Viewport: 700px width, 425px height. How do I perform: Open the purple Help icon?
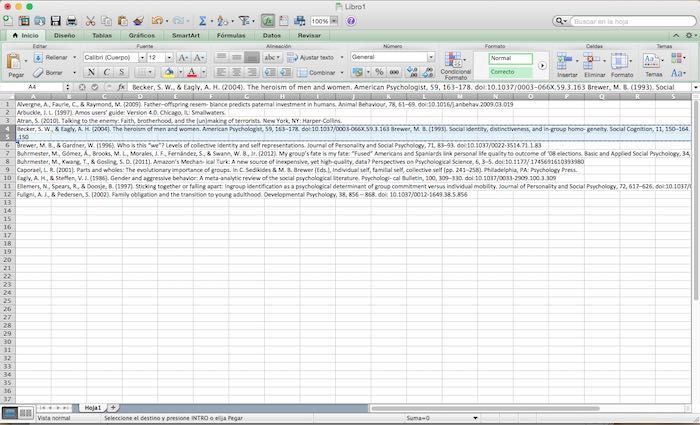tap(351, 21)
